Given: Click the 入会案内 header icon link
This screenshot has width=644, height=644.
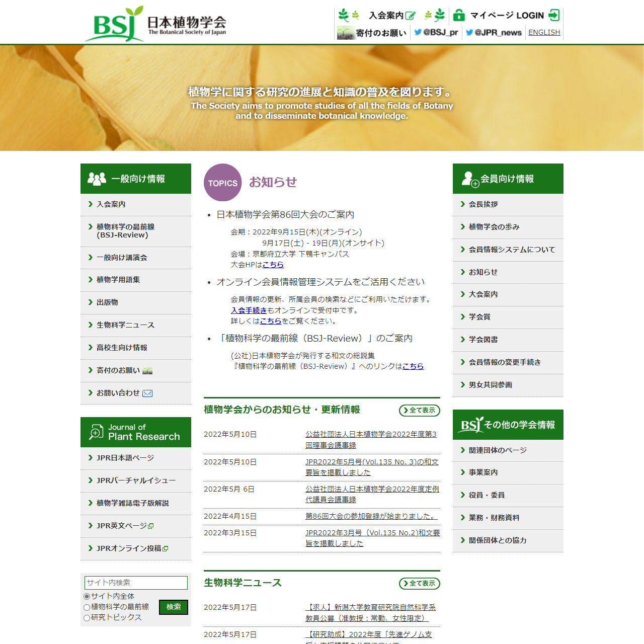Looking at the screenshot, I should [391, 15].
